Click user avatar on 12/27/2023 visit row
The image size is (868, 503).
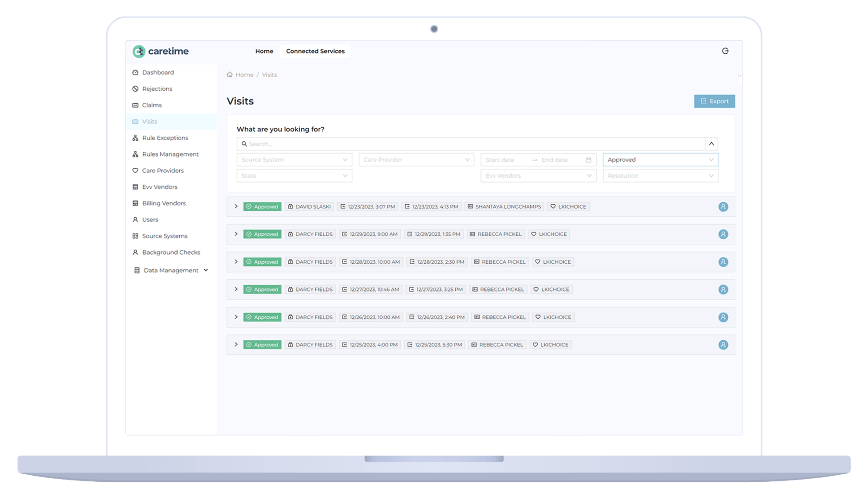point(723,290)
